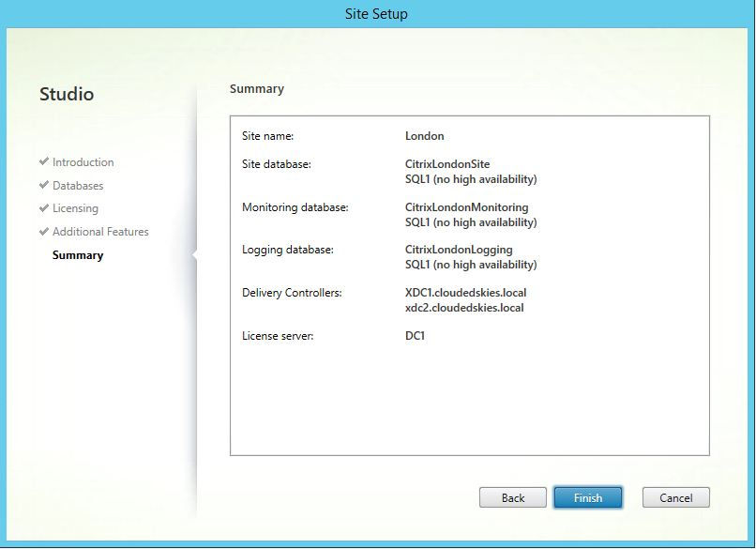Open the Licensing step
Viewport: 756px width, 549px height.
75,208
